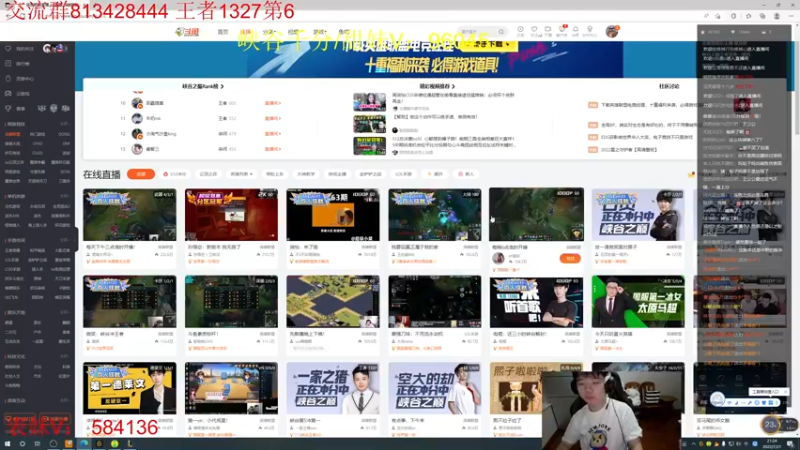The height and width of the screenshot is (450, 800).
Task: Open the ranking list icon in sidebar
Action: click(x=8, y=64)
